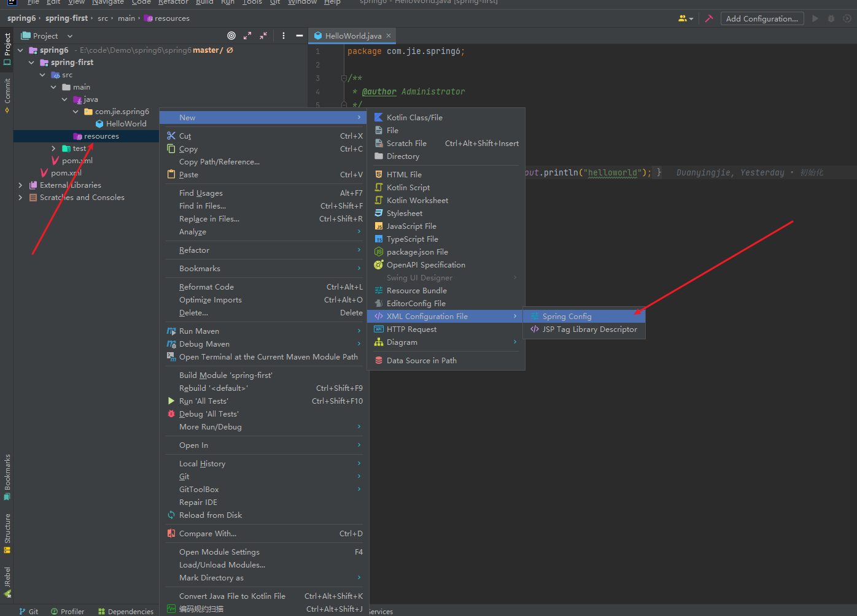Image resolution: width=857 pixels, height=616 pixels.
Task: Close the HelloWorld.java editor tab
Action: [389, 36]
